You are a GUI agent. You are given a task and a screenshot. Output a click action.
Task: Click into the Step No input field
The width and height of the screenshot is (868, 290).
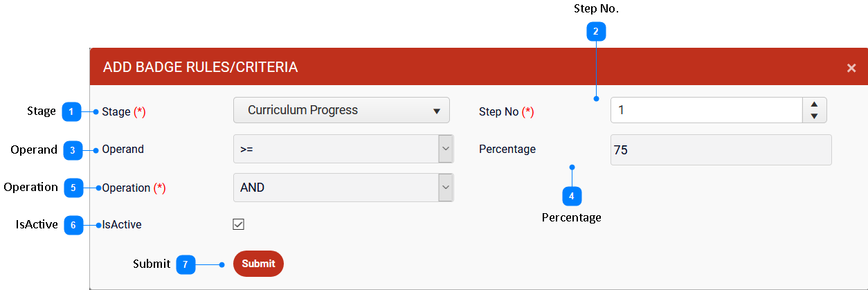coord(707,110)
